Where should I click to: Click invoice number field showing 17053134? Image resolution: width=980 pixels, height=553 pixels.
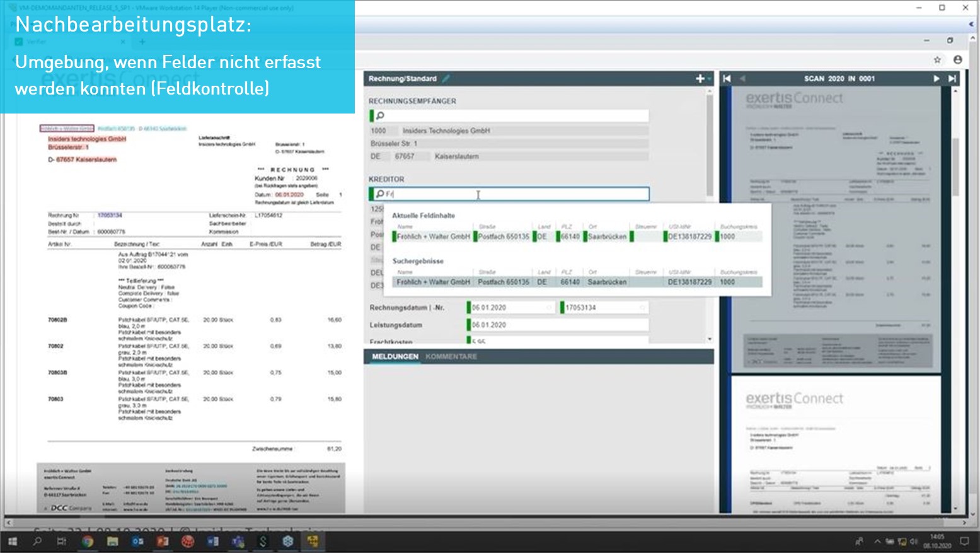[603, 308]
